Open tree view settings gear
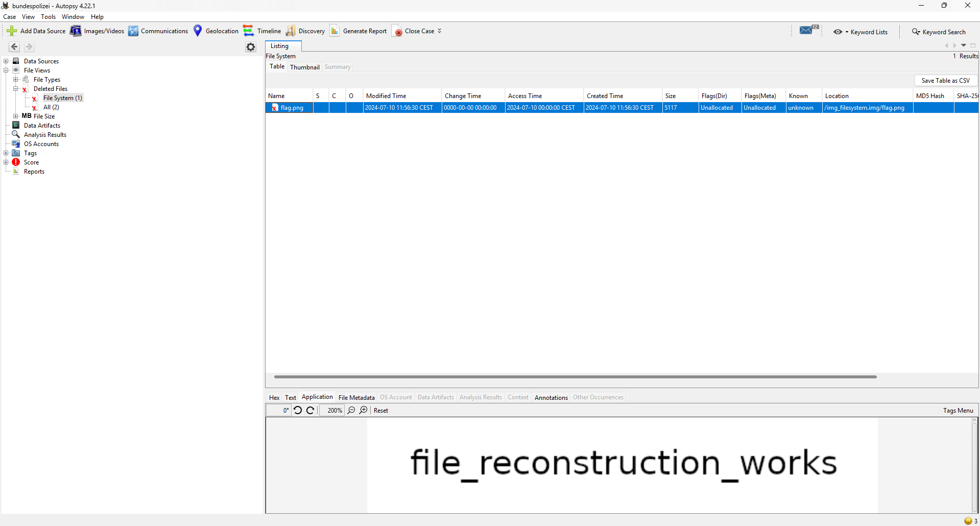Viewport: 980px width, 526px height. 250,47
